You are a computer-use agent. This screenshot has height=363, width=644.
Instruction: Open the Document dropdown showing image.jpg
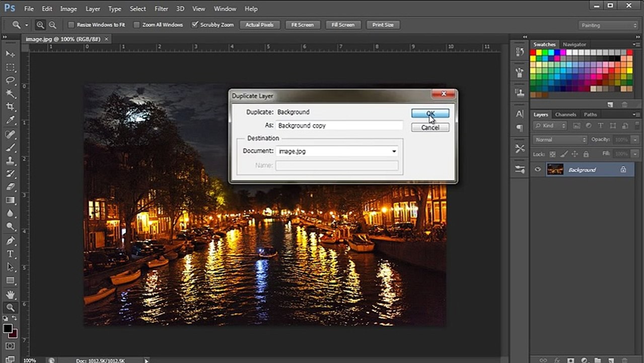tap(337, 151)
